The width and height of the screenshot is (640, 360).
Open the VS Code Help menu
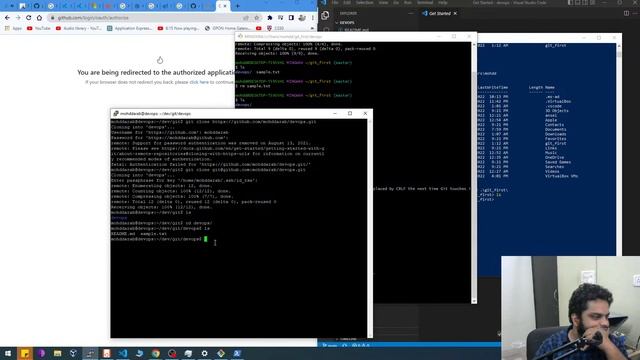443,2
